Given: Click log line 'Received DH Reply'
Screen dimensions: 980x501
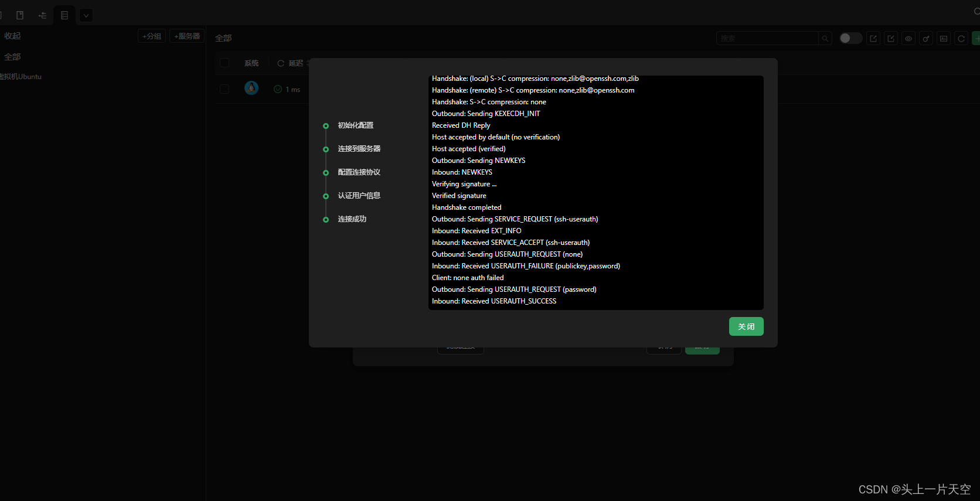Looking at the screenshot, I should pos(461,125).
